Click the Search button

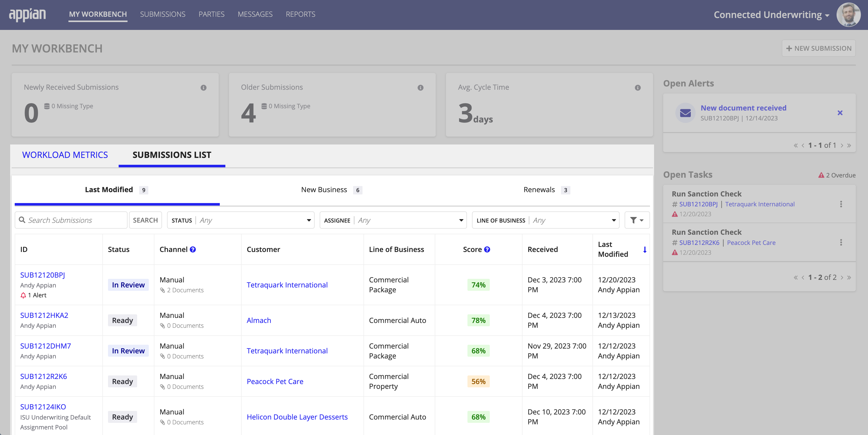point(145,220)
